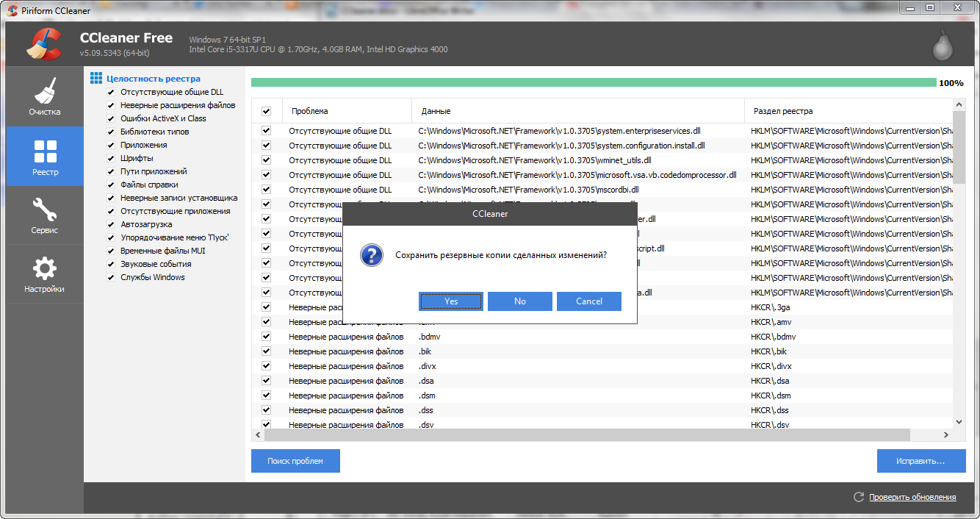
Task: Disable the Шрифты checkbox
Action: (x=111, y=158)
